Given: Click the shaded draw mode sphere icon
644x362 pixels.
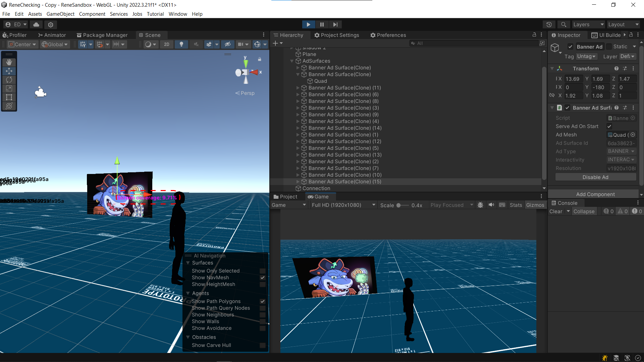Looking at the screenshot, I should pyautogui.click(x=148, y=44).
